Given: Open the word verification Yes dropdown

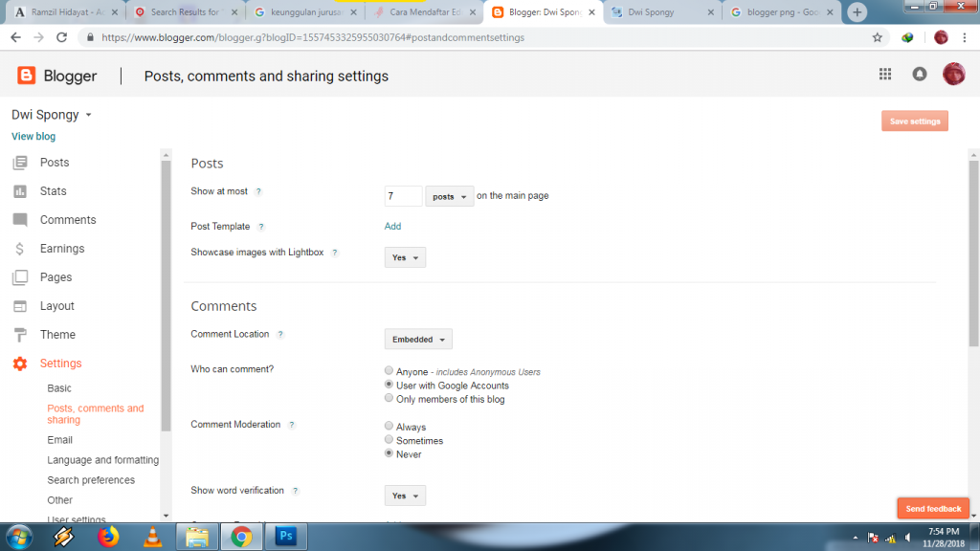Looking at the screenshot, I should 405,496.
